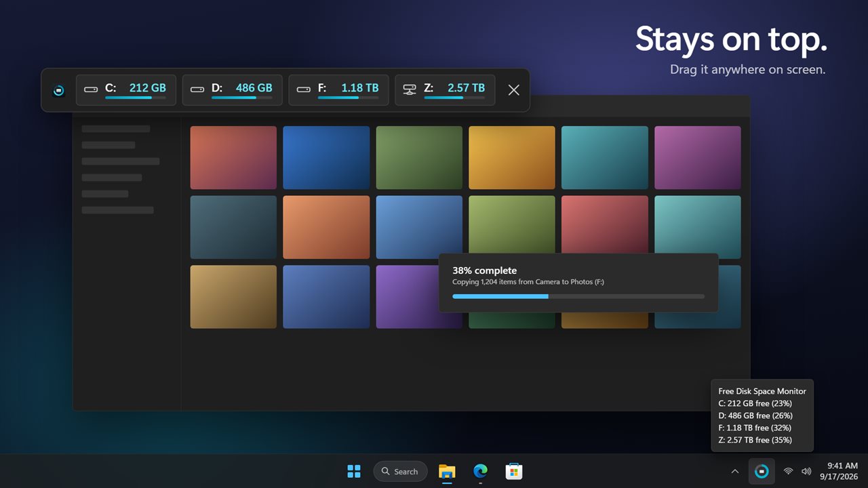Image resolution: width=868 pixels, height=488 pixels.
Task: Select the D: drive 486 GB tile
Action: (233, 90)
